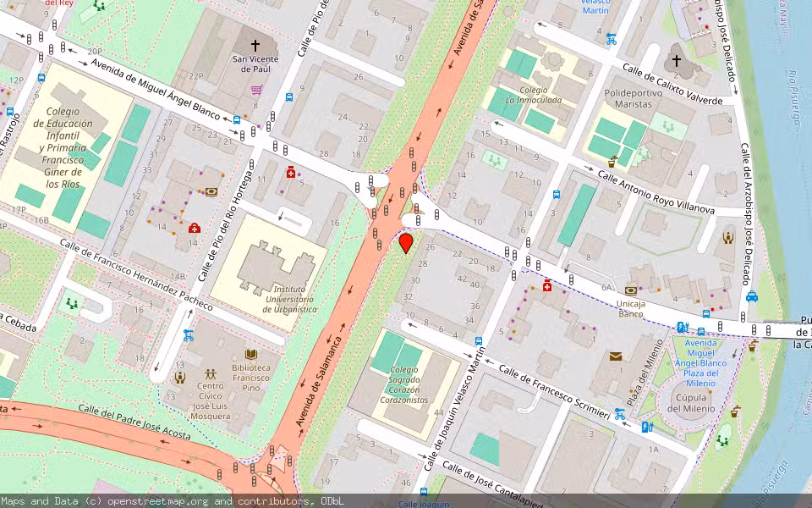This screenshot has width=812, height=508.
Task: Click the Calle de José Cantalapiedra label
Action: (x=492, y=485)
